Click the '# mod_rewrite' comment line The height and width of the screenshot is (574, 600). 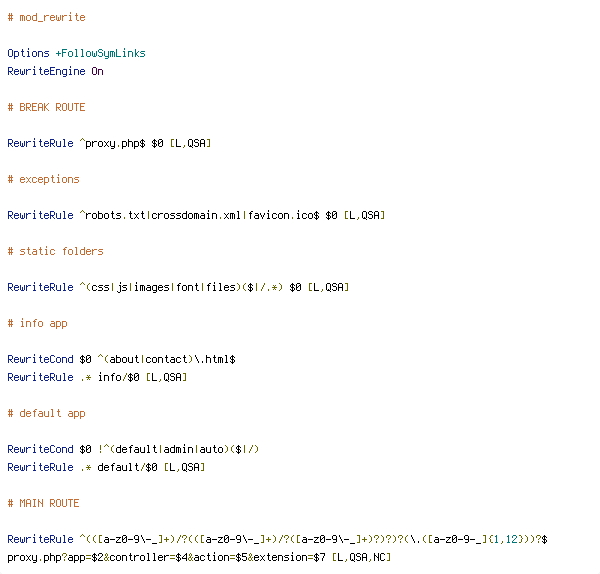click(x=46, y=18)
